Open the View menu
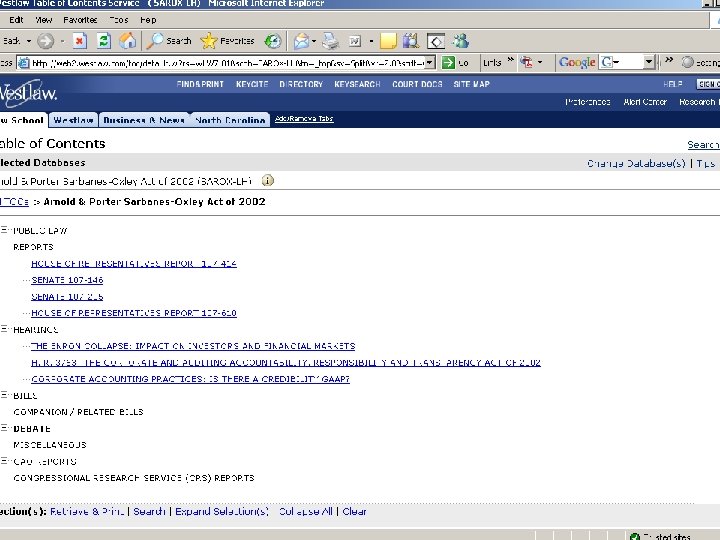The image size is (720, 540). 44,20
